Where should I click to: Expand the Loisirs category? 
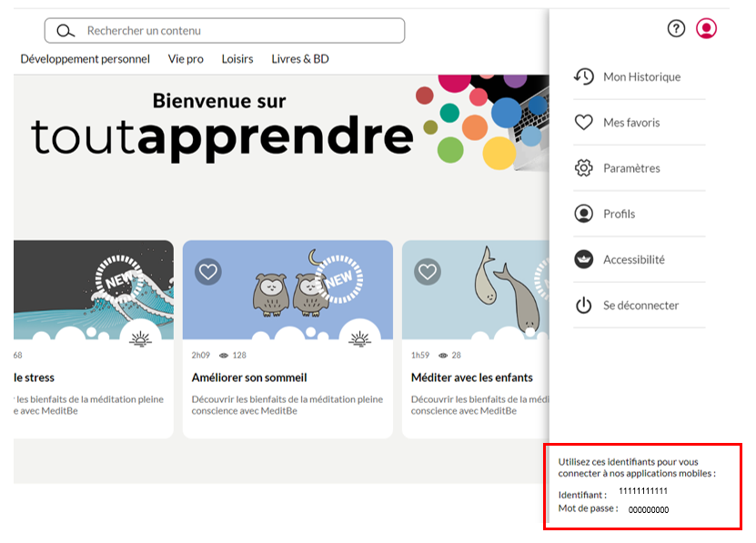tap(237, 59)
